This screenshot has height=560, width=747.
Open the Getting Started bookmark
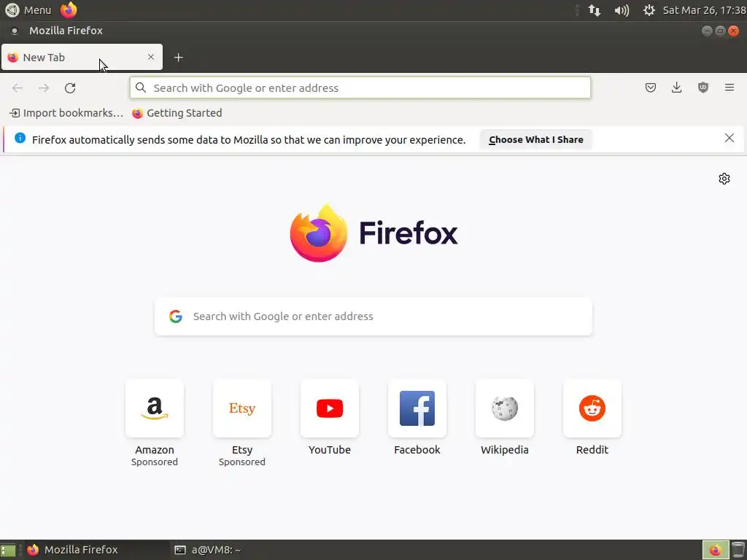pyautogui.click(x=177, y=113)
